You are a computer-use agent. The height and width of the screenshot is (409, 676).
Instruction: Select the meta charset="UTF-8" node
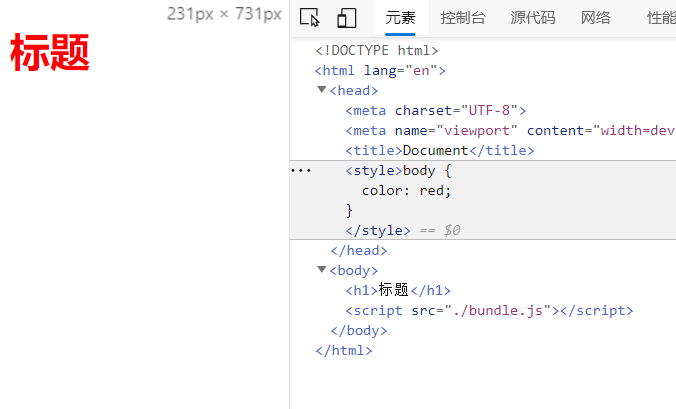(x=436, y=110)
